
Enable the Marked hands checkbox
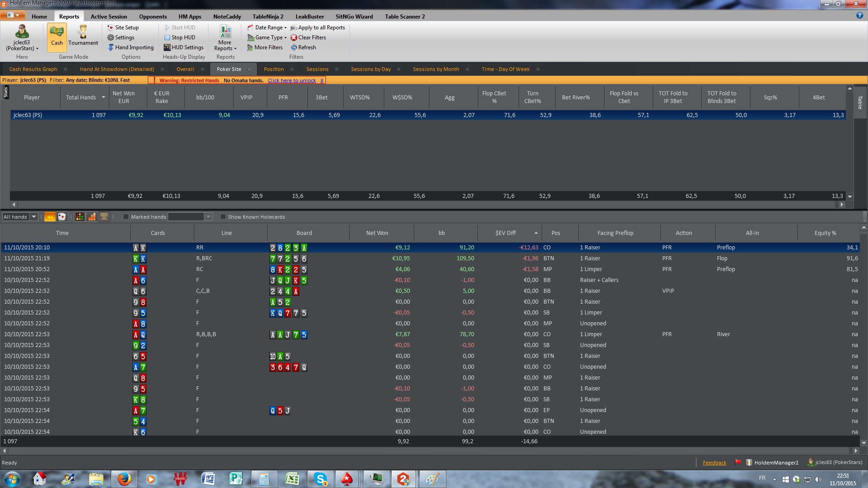(x=126, y=217)
